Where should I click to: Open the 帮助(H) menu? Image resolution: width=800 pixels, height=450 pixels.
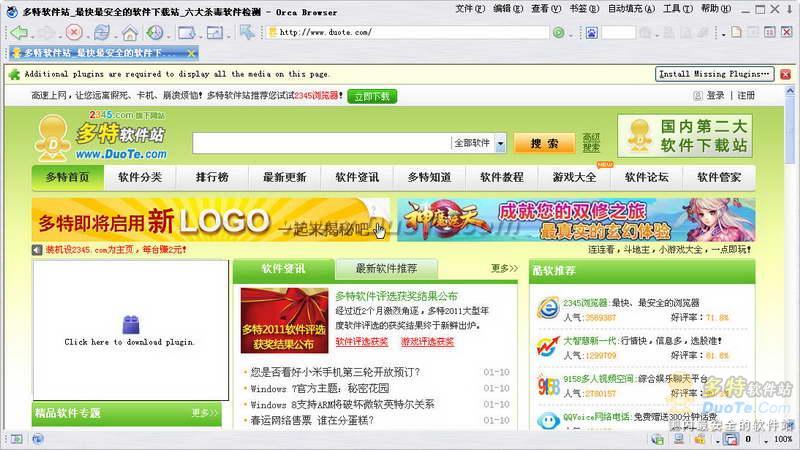(x=716, y=9)
